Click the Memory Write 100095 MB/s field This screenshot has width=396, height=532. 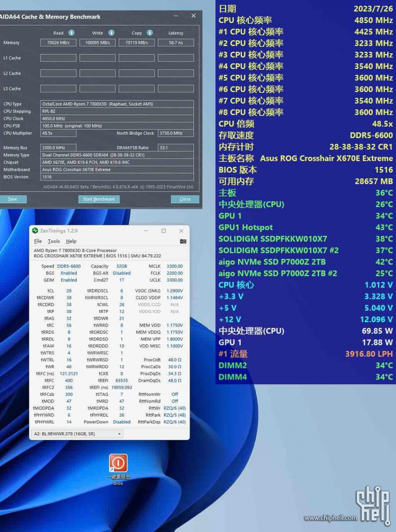coord(97,42)
